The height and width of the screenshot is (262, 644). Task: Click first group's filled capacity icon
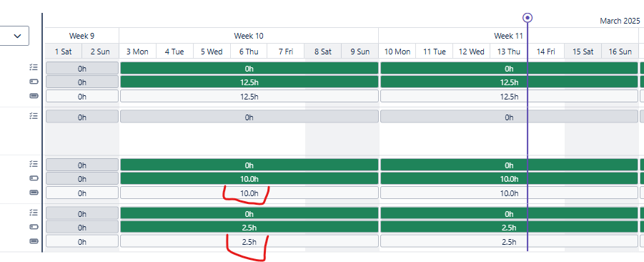34,96
